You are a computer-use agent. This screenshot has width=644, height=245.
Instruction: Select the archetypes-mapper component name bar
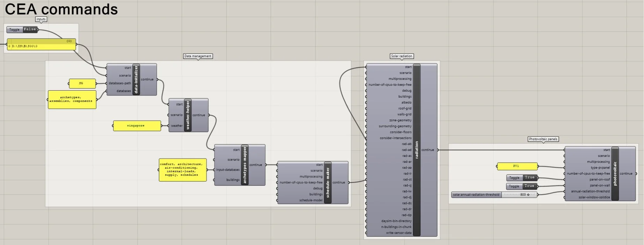pyautogui.click(x=245, y=165)
